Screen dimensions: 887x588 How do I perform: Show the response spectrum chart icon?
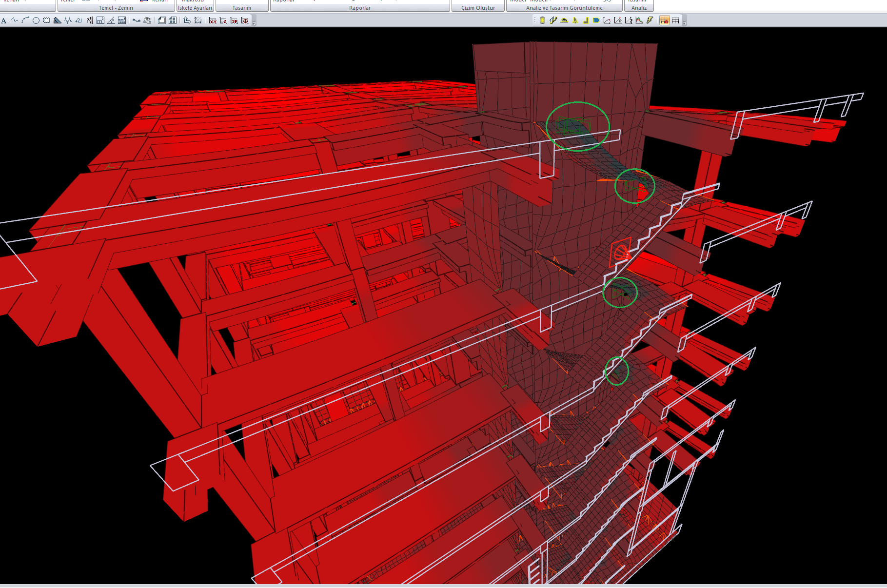[x=639, y=20]
